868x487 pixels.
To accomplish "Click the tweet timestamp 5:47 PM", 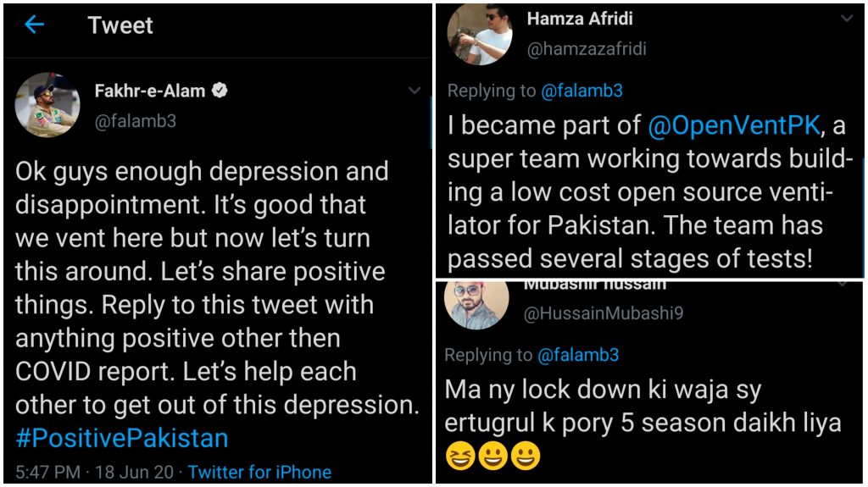I will (48, 472).
